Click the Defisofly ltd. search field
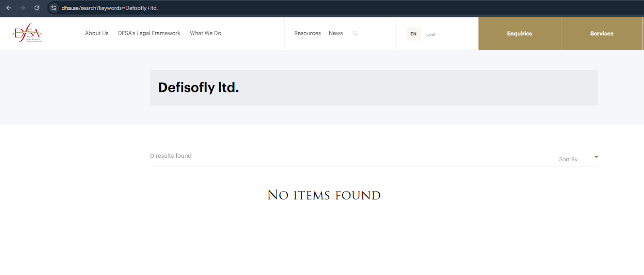The height and width of the screenshot is (275, 644). [374, 87]
